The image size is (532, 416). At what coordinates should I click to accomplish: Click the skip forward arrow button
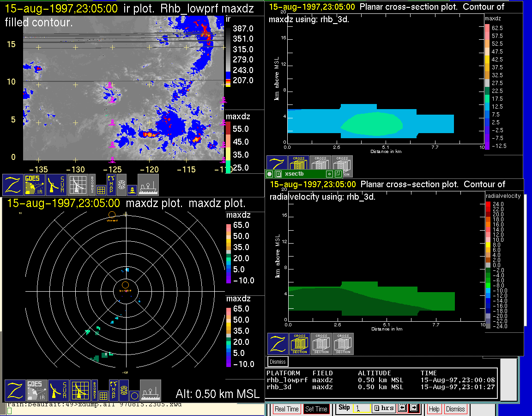[413, 409]
